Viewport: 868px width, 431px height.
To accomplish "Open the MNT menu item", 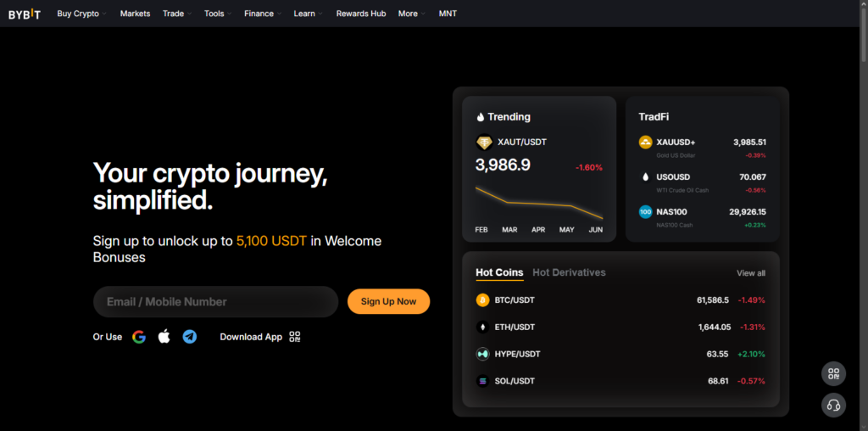I will 448,14.
